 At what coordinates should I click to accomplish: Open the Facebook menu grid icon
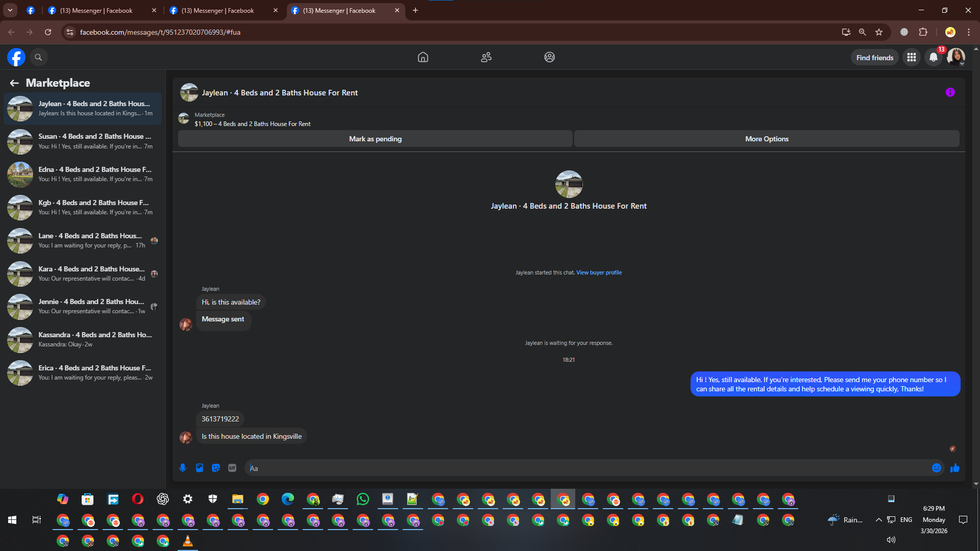pyautogui.click(x=911, y=58)
